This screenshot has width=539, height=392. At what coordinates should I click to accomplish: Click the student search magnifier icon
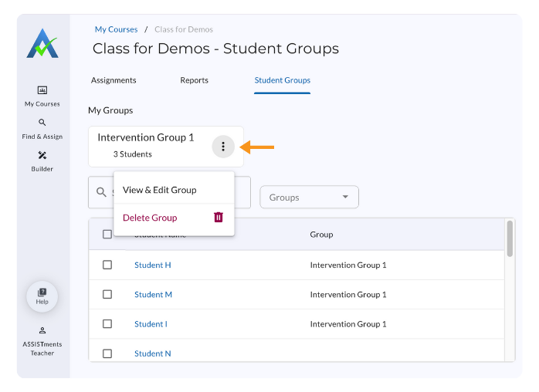click(101, 192)
